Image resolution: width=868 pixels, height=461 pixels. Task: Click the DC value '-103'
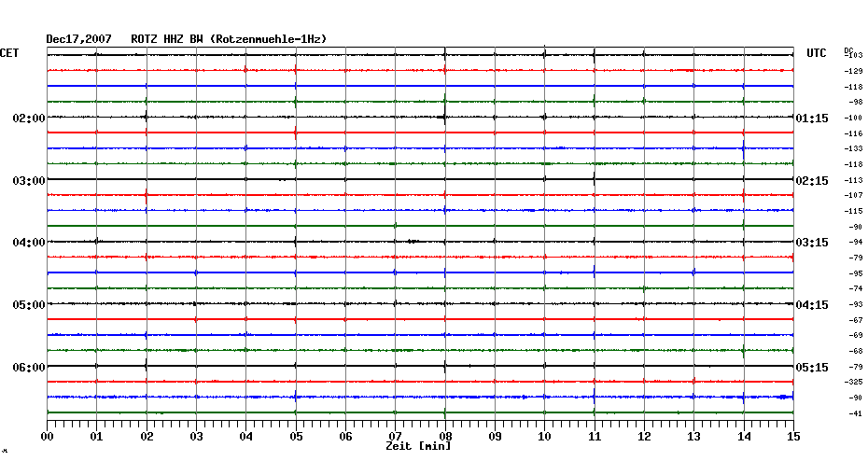(854, 55)
